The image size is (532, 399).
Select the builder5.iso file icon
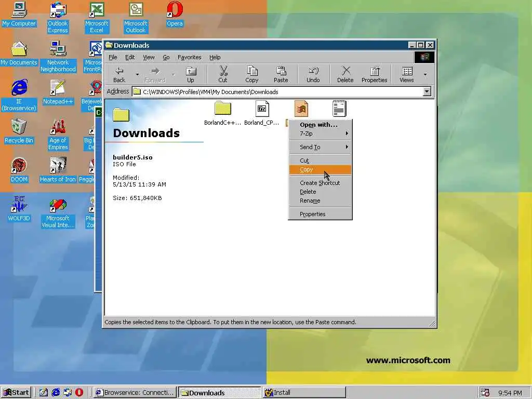301,109
